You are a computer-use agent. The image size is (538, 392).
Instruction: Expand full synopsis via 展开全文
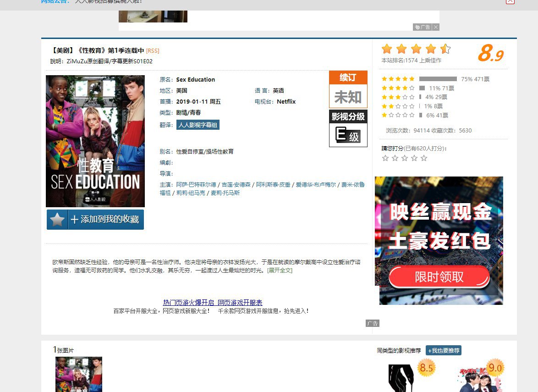click(280, 271)
